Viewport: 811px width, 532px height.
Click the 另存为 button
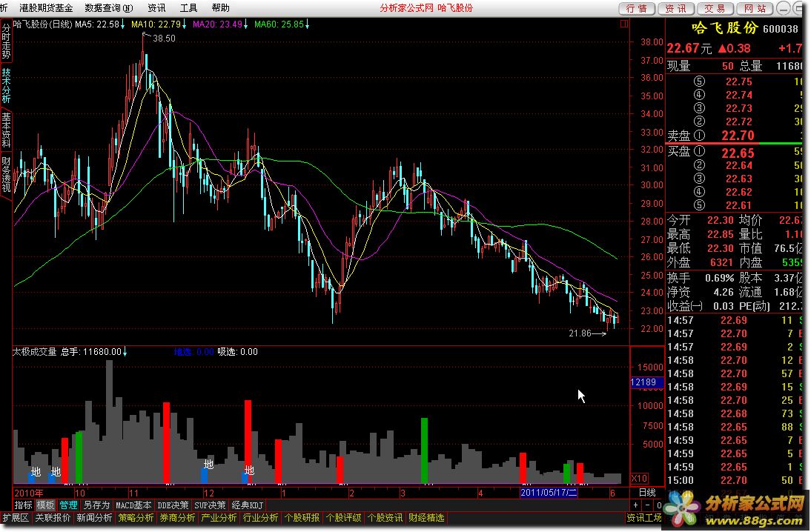(x=96, y=505)
